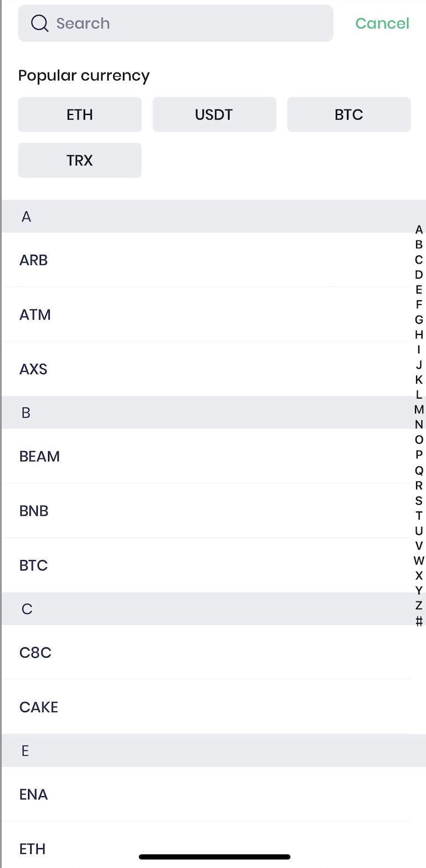
Task: Cancel the currency search
Action: 382,23
